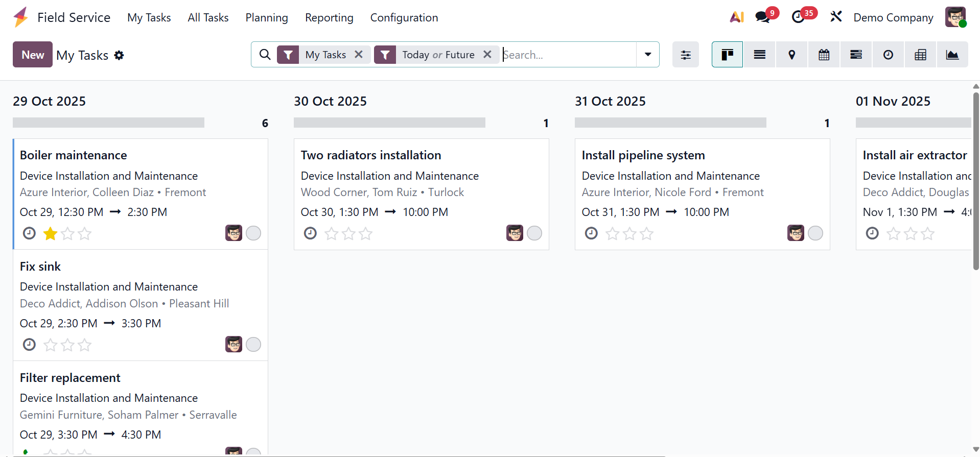Click the 29 Oct 2025 column progress bar

[108, 123]
